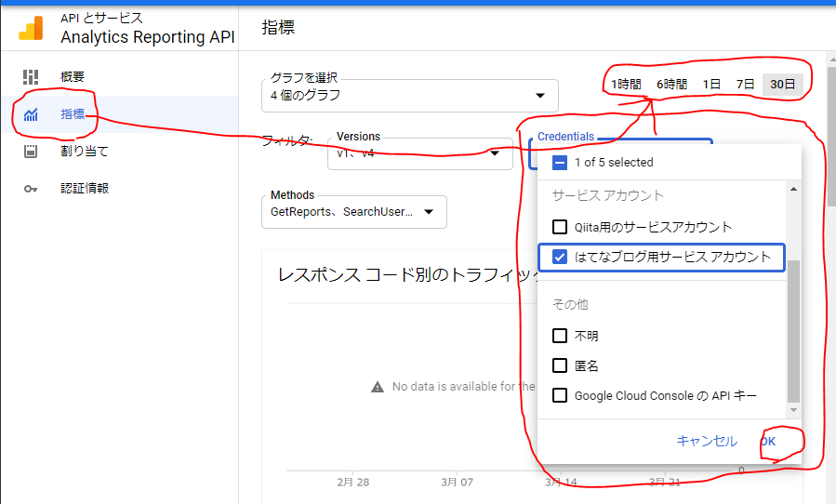The image size is (836, 504).
Task: Click the API とサービス header text
Action: 102,19
